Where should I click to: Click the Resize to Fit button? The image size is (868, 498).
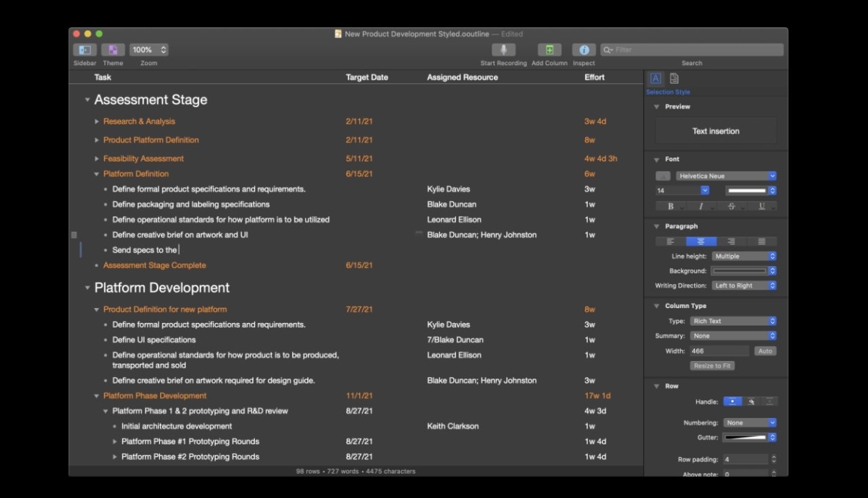[x=712, y=365]
